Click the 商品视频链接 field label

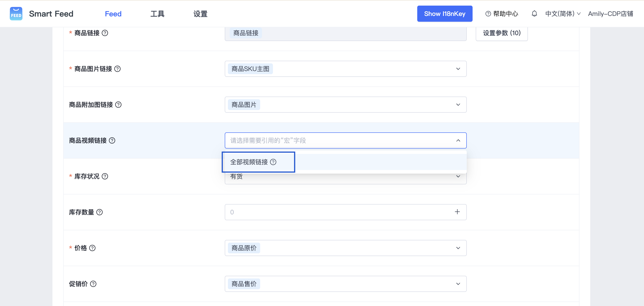[88, 140]
